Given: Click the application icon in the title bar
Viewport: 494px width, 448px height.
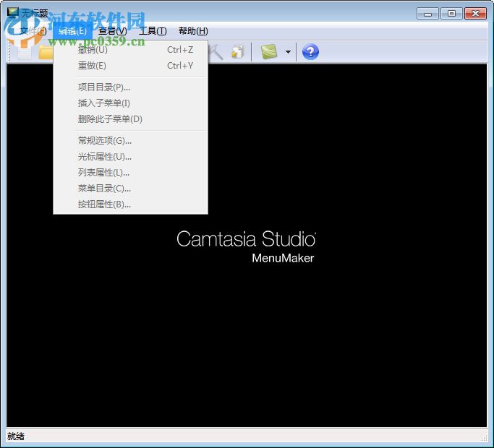Looking at the screenshot, I should (13, 12).
